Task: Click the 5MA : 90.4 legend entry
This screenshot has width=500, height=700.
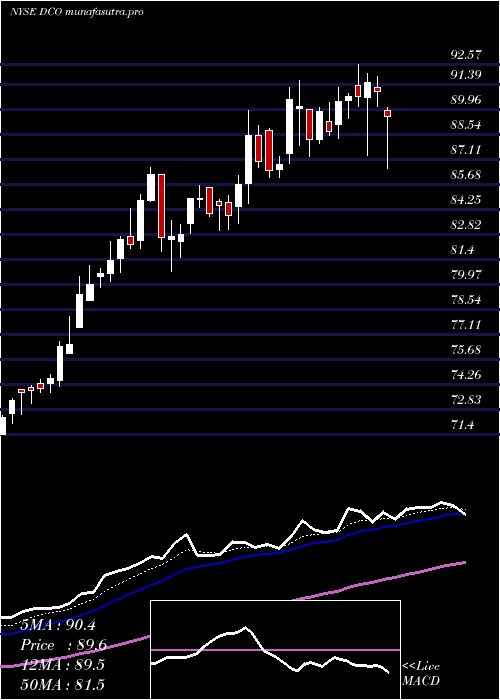Action: point(58,625)
